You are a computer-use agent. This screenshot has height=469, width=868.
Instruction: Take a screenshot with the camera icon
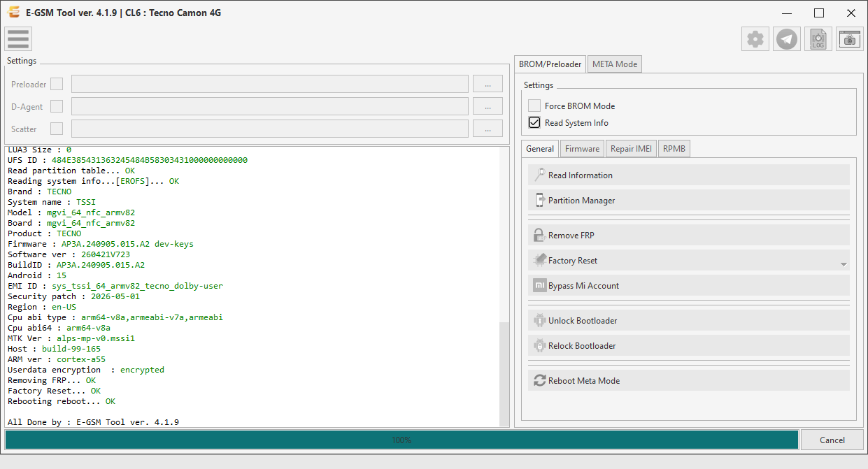pyautogui.click(x=850, y=39)
